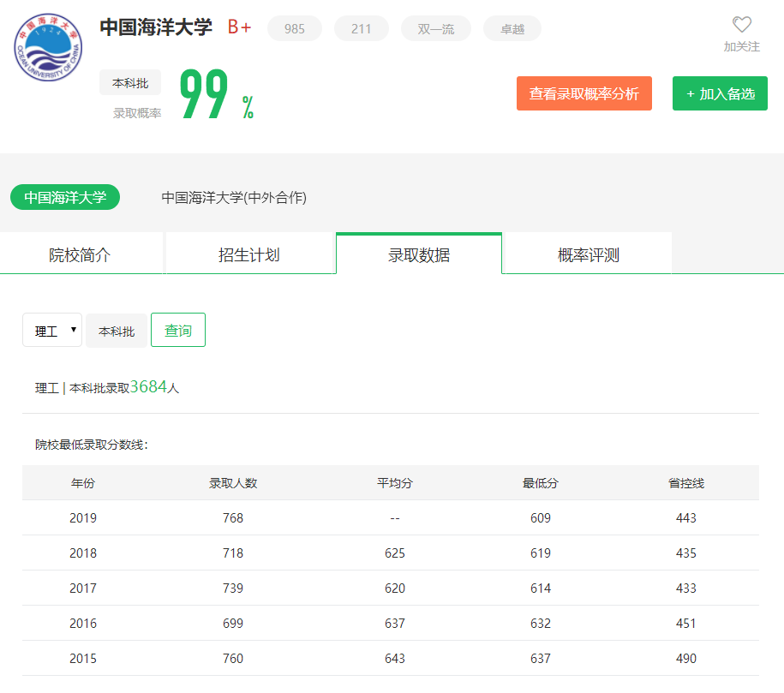Click the 699 admitted count for 2016

pyautogui.click(x=233, y=623)
